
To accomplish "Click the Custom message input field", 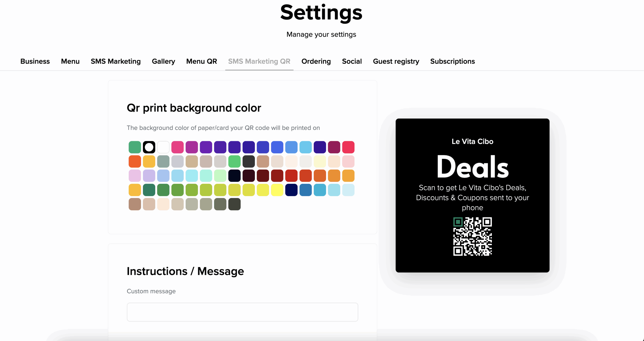I will (243, 312).
